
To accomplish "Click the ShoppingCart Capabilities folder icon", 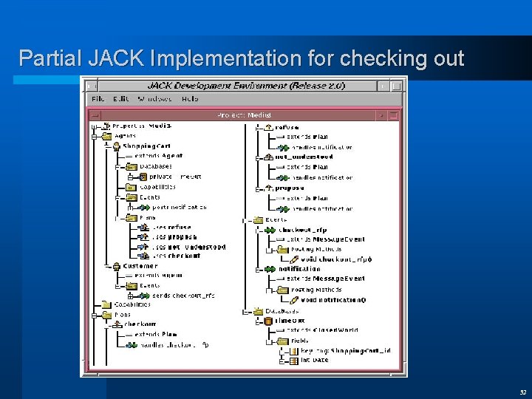I will [131, 187].
